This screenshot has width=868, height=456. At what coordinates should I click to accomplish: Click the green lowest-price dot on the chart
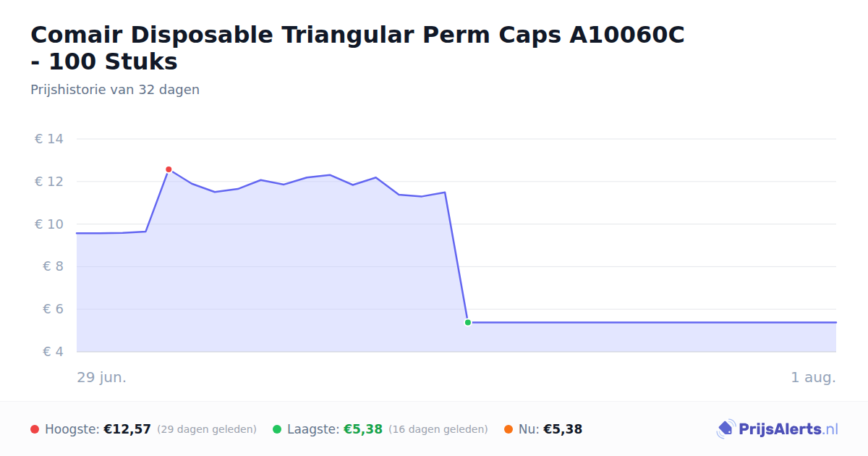coord(468,322)
